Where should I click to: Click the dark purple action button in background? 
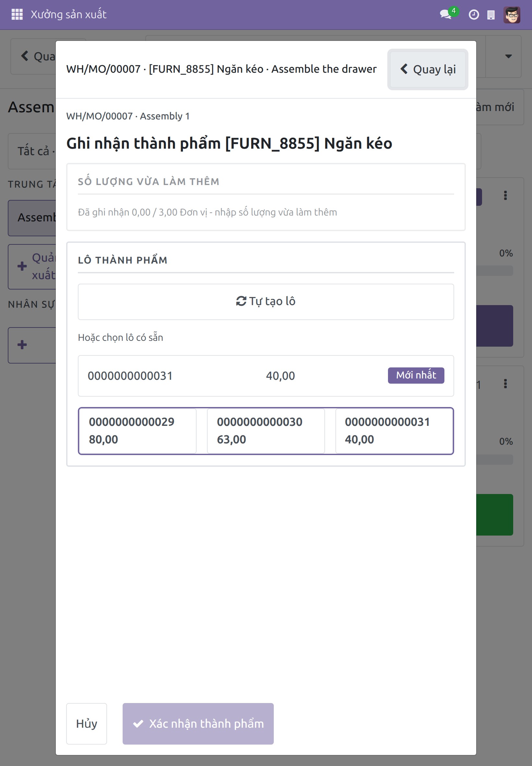[x=495, y=326]
